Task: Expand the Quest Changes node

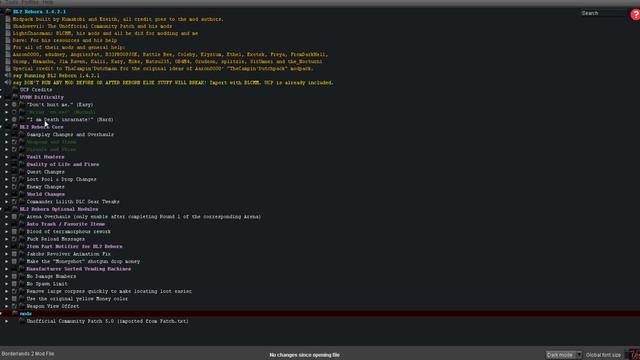Action: click(7, 172)
